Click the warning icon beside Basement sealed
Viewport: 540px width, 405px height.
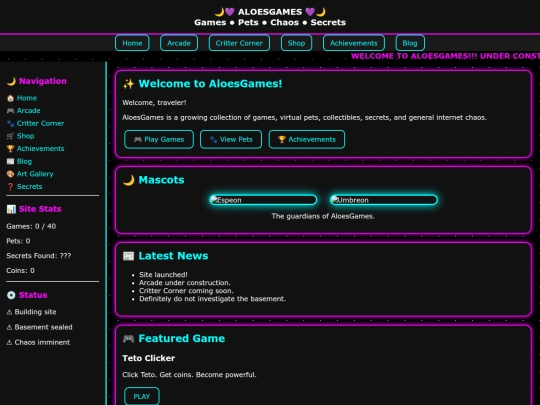coord(9,327)
